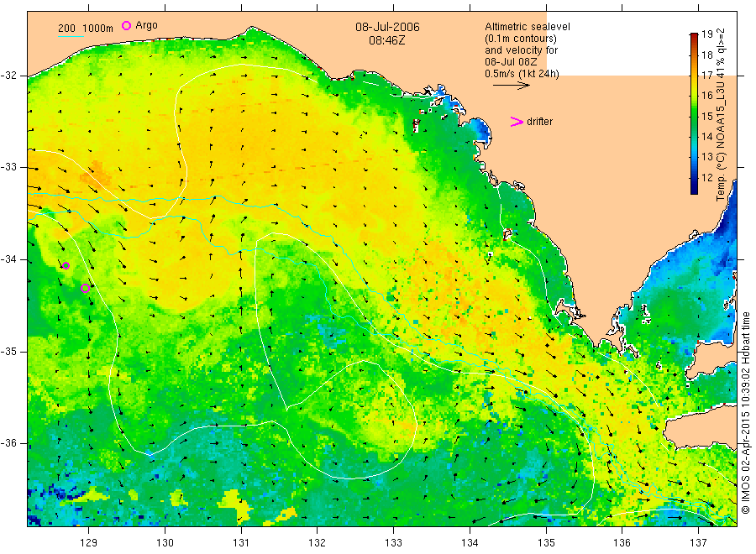Click the 19 label on color scale
Viewport: 756px width, 554px height.
706,34
